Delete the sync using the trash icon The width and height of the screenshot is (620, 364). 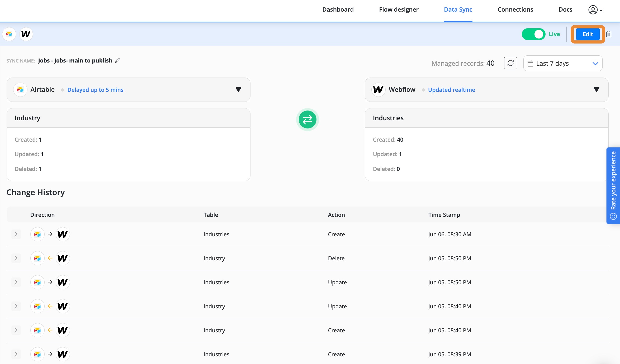[x=609, y=34]
